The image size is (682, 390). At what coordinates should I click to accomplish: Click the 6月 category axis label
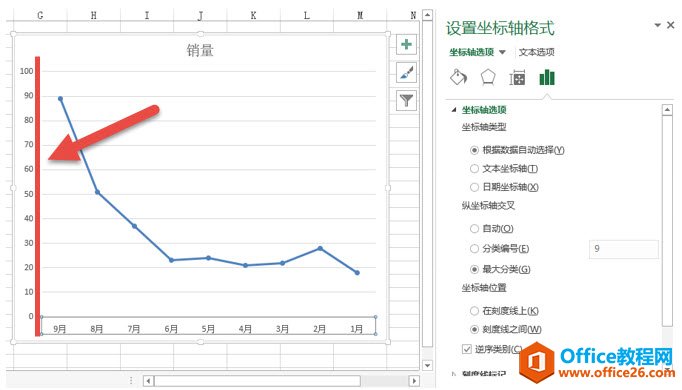click(x=171, y=329)
